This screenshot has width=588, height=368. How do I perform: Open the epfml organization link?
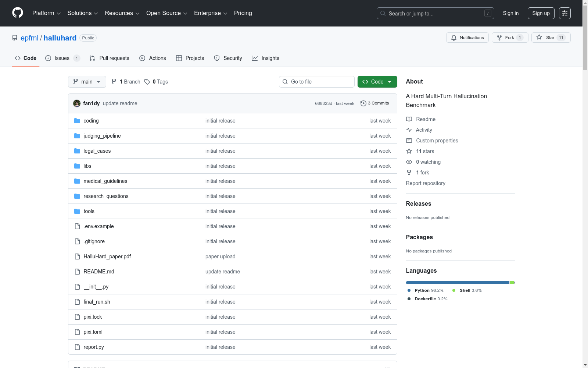[x=29, y=38]
